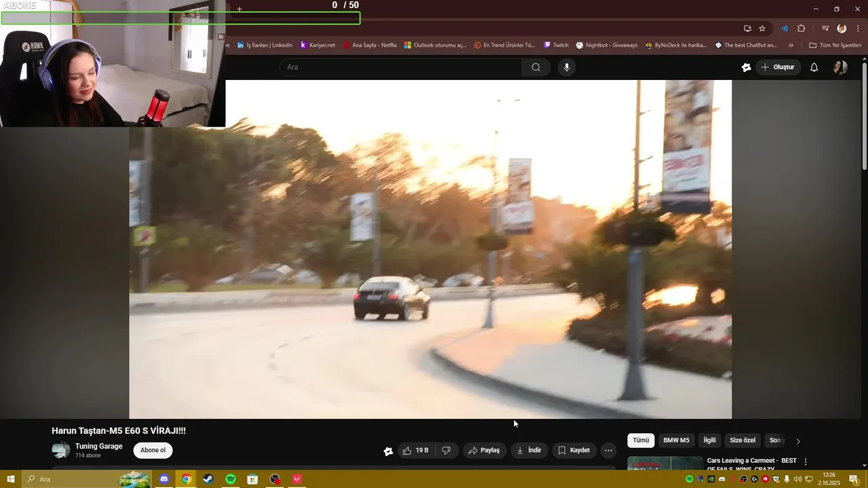Open Steam from the taskbar
Viewport: 868px width, 488px height.
(x=208, y=479)
